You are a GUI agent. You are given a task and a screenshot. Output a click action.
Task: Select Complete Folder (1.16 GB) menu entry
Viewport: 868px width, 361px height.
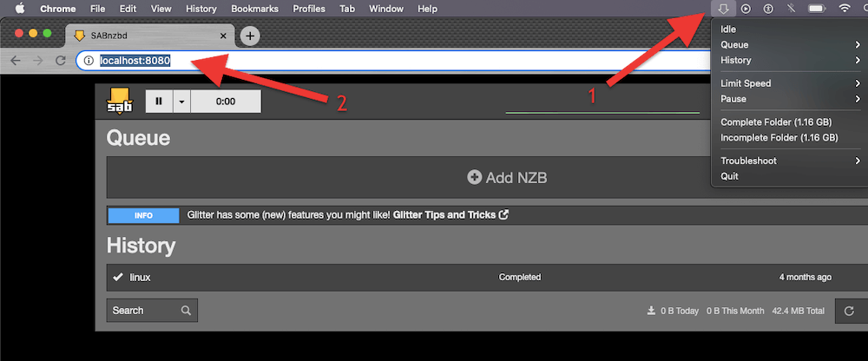(x=778, y=122)
